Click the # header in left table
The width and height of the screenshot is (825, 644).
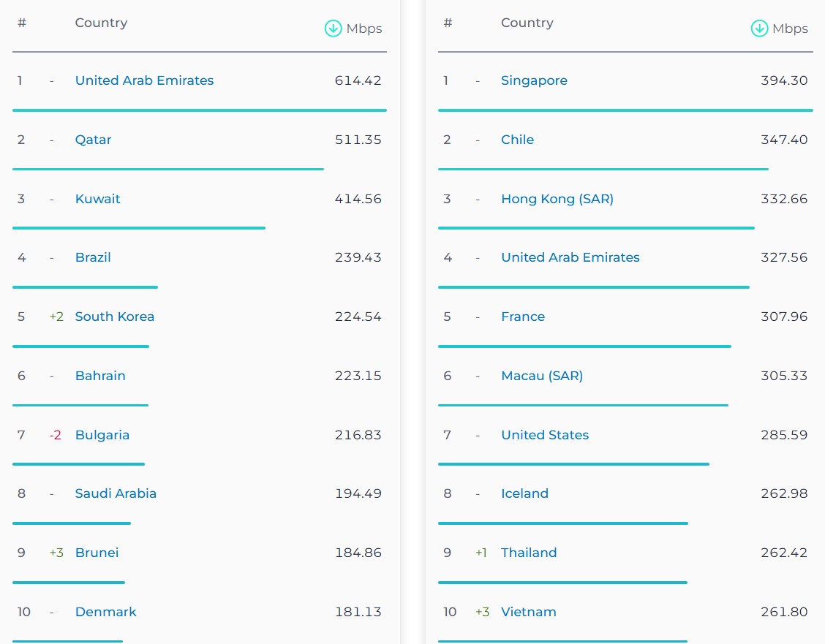(22, 23)
